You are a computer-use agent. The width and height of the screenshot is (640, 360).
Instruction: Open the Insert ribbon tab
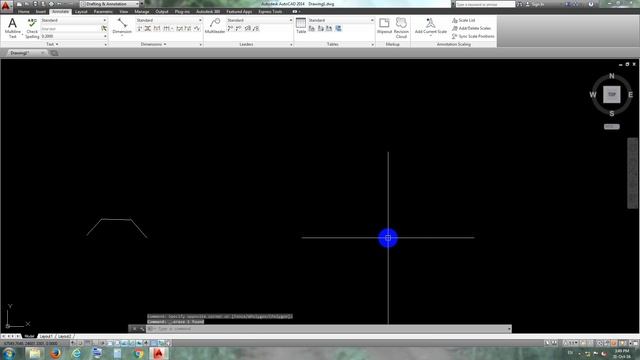pos(40,11)
